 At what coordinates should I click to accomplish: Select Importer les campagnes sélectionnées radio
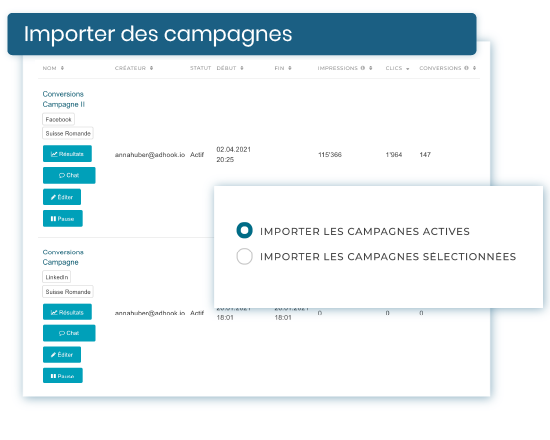[244, 256]
